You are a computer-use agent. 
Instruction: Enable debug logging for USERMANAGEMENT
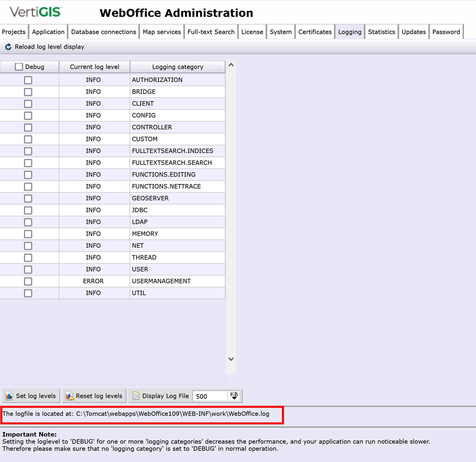click(28, 281)
